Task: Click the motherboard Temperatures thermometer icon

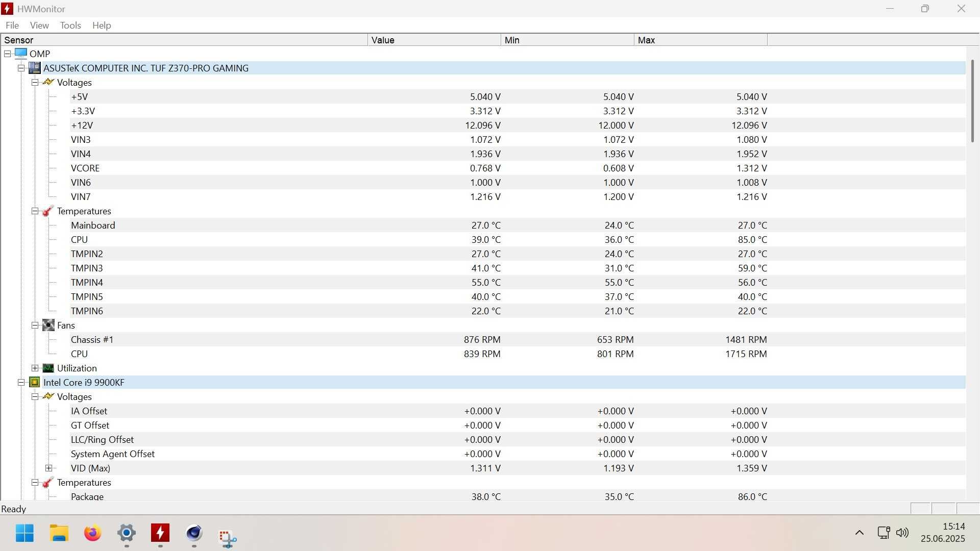Action: [48, 211]
